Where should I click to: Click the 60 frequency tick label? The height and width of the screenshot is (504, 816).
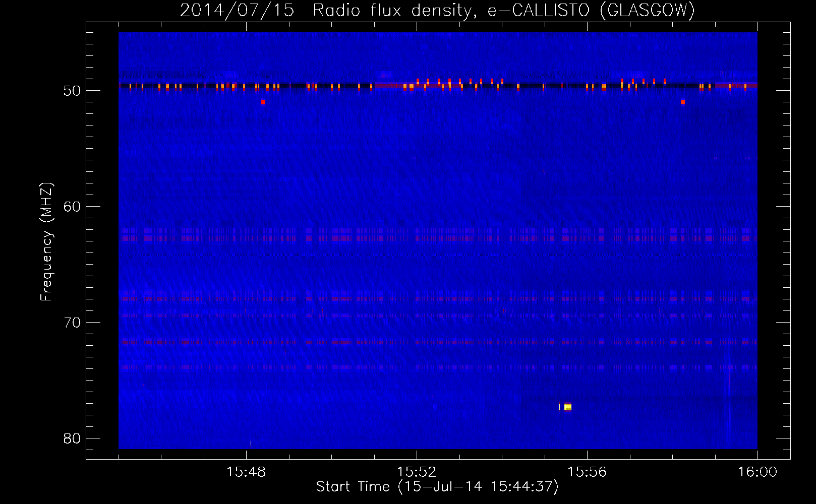[72, 207]
